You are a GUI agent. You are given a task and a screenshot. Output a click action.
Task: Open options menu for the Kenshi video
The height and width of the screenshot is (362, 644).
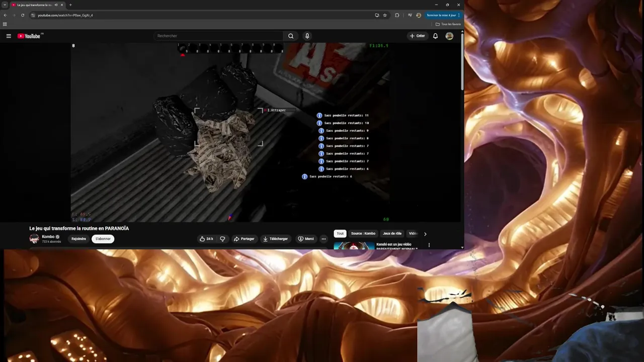[429, 245]
